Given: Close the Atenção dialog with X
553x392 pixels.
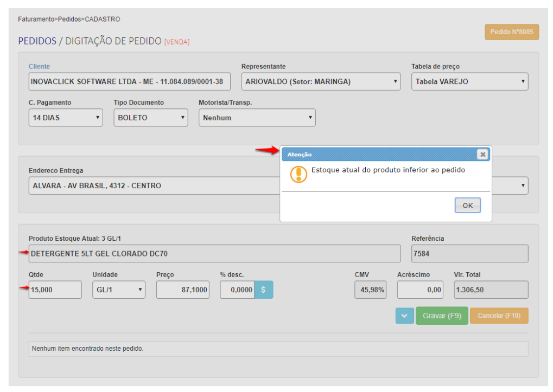Looking at the screenshot, I should 482,155.
